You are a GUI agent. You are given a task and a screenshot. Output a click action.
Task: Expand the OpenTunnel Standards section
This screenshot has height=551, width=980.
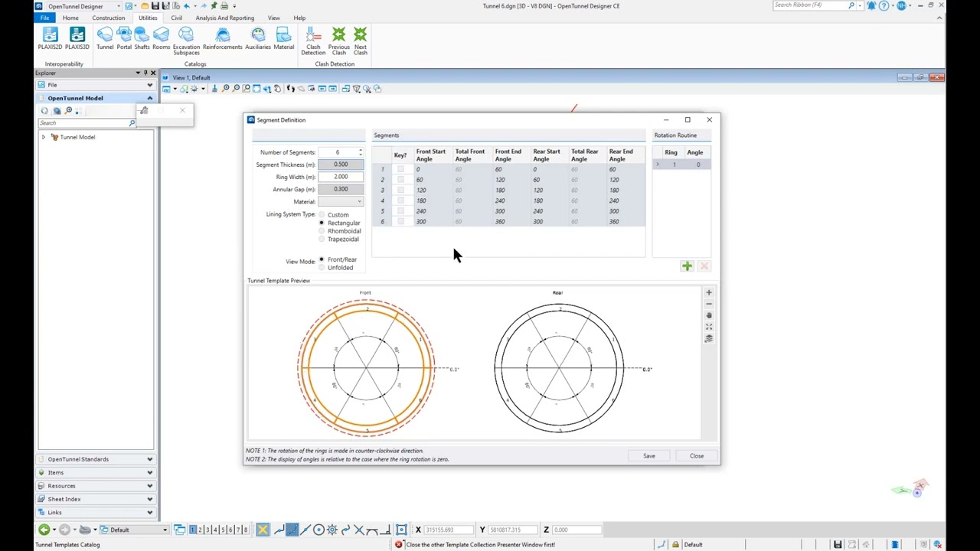[x=96, y=459]
